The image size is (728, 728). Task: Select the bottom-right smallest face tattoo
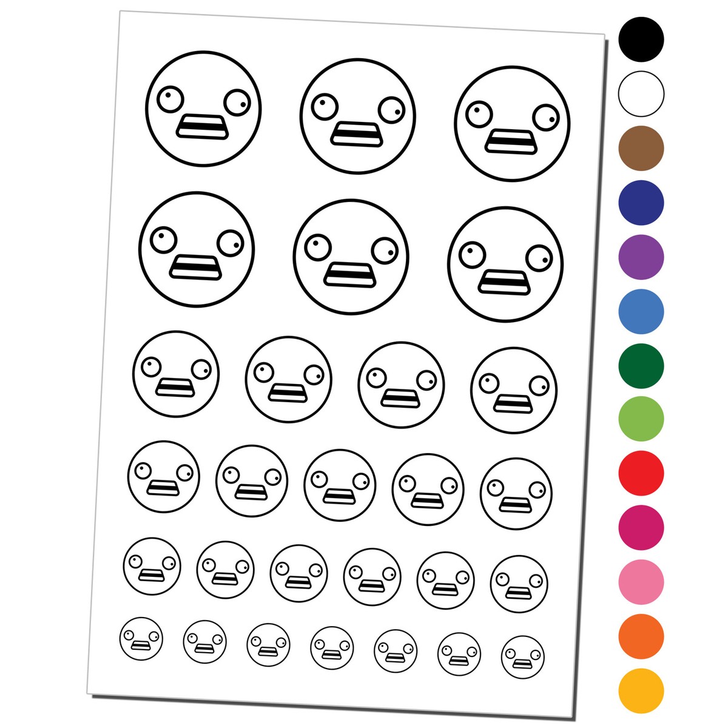(523, 657)
